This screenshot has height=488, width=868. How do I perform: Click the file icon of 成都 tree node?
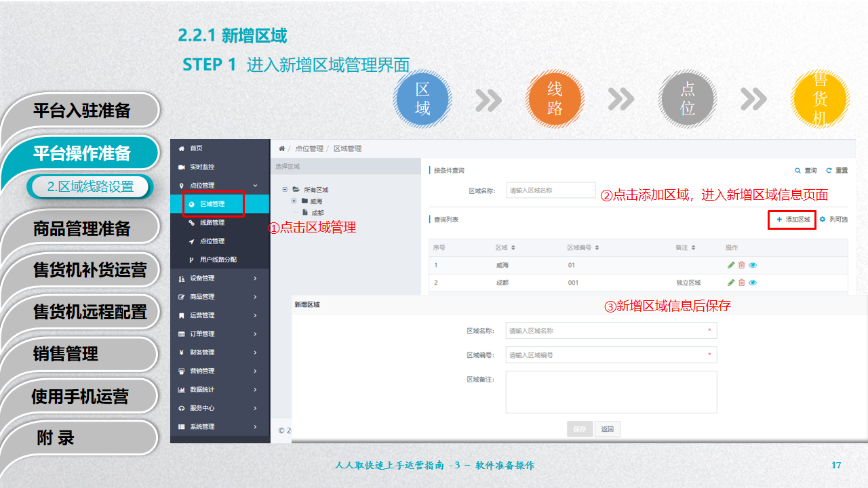(305, 213)
